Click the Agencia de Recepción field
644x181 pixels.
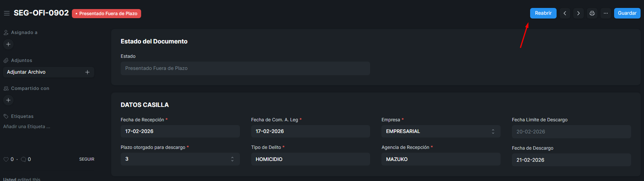(x=441, y=159)
